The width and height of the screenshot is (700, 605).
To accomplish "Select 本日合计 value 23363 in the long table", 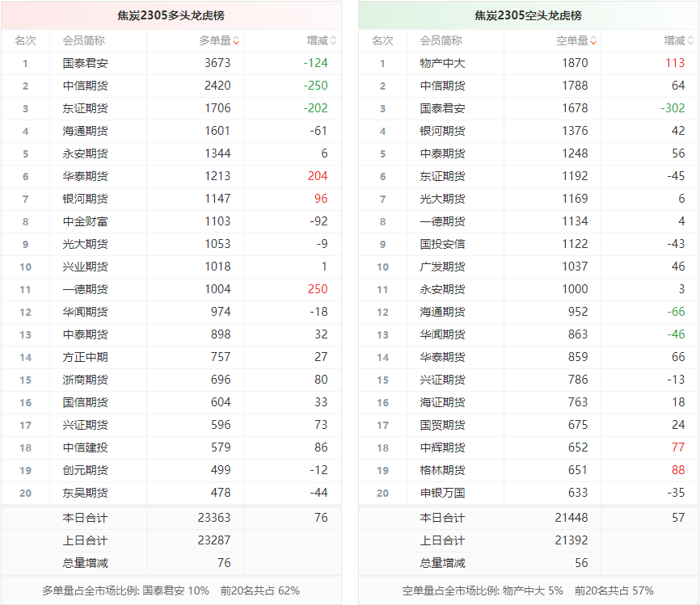I will tap(213, 518).
